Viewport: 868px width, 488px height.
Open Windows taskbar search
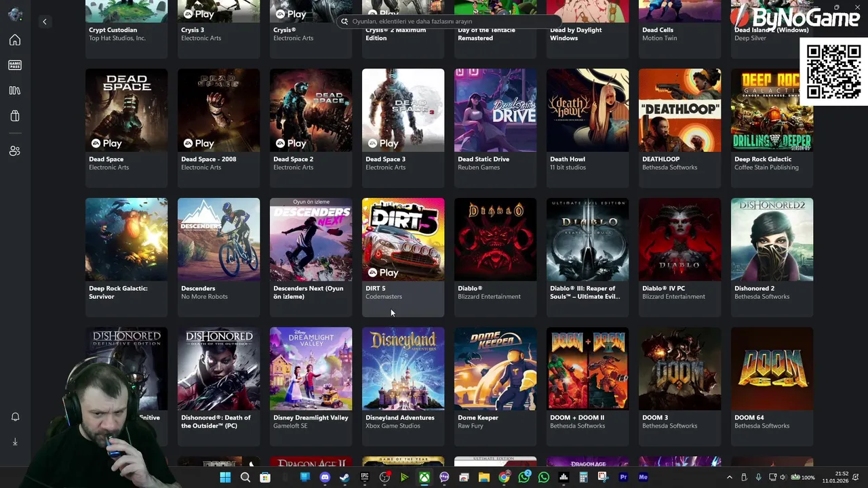[245, 477]
